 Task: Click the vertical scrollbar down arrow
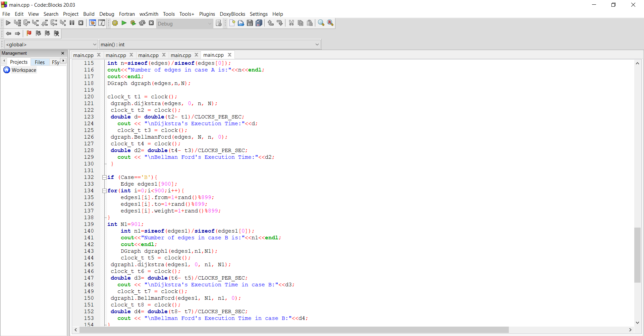[637, 323]
